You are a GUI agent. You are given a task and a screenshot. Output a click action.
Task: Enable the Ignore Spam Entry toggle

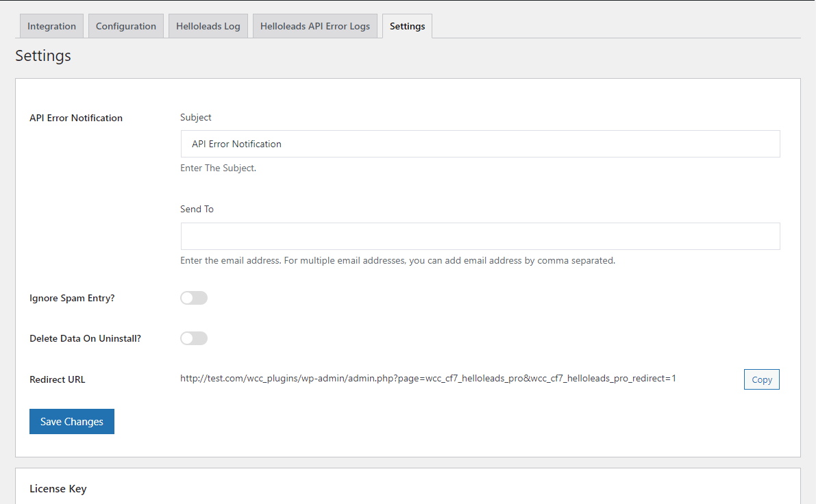pos(194,298)
